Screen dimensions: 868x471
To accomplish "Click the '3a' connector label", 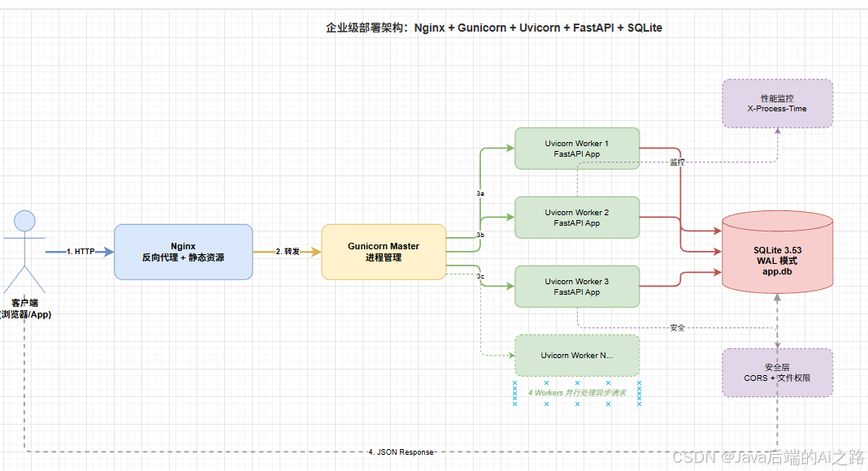I will pyautogui.click(x=480, y=193).
